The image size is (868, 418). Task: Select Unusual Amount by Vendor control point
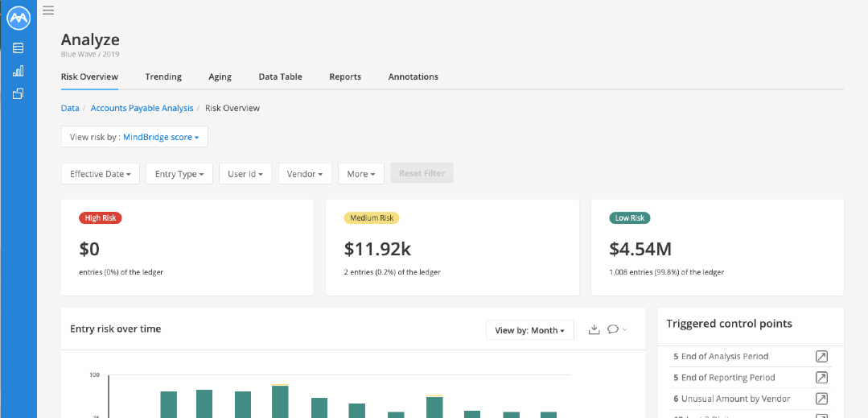(x=732, y=399)
